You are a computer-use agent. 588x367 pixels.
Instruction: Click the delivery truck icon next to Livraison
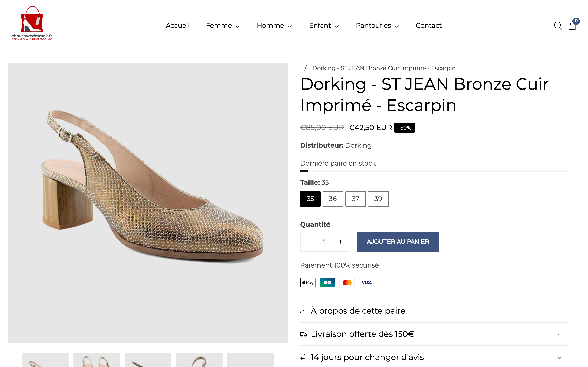303,334
